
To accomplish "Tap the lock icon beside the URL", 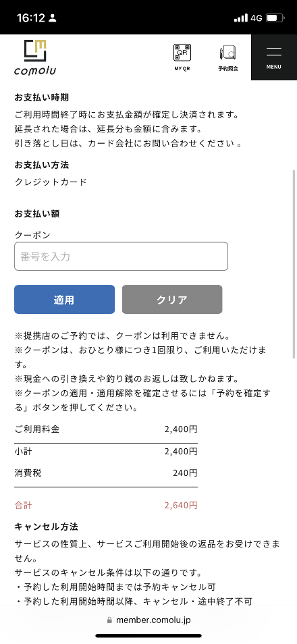I will 109,620.
